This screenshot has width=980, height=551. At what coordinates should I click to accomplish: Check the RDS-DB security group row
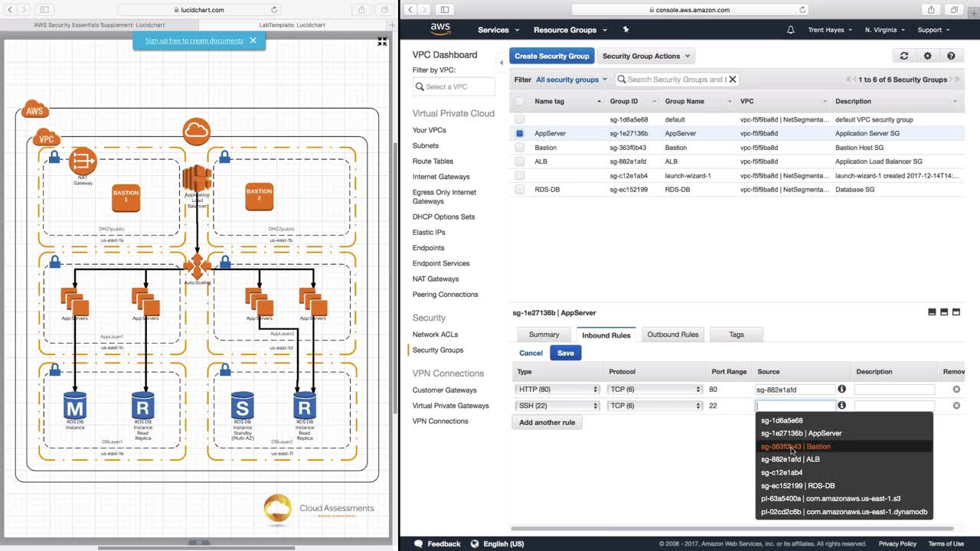click(520, 189)
